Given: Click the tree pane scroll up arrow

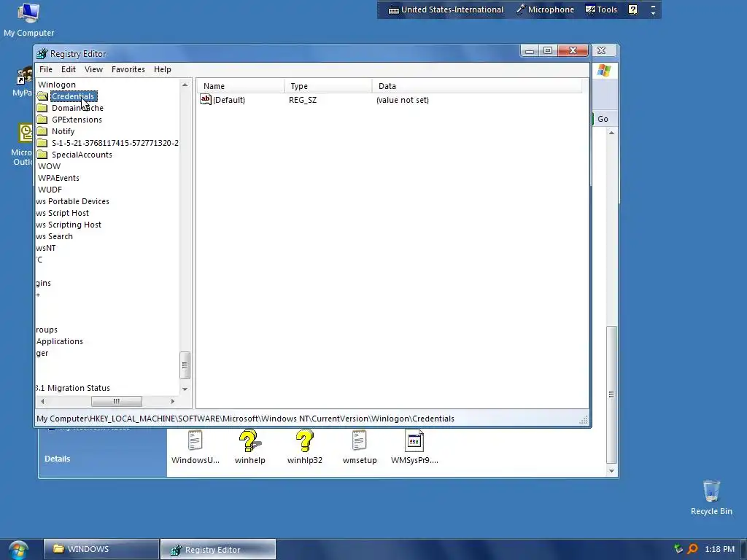Looking at the screenshot, I should (185, 85).
